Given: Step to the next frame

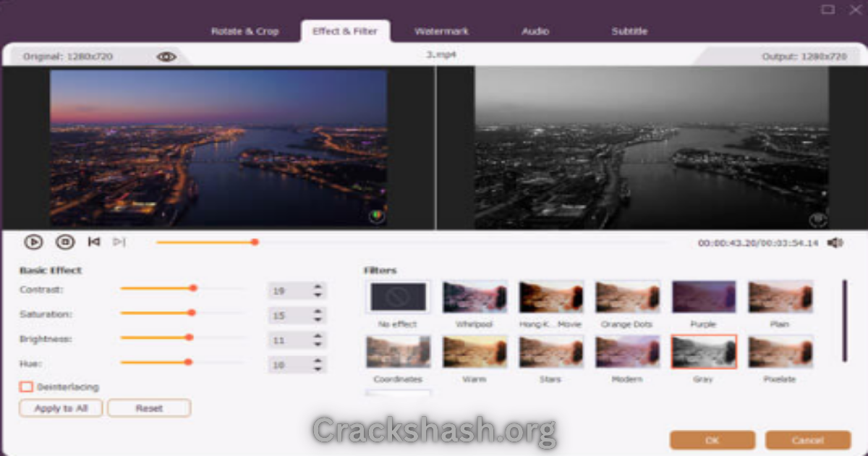Looking at the screenshot, I should [x=119, y=242].
